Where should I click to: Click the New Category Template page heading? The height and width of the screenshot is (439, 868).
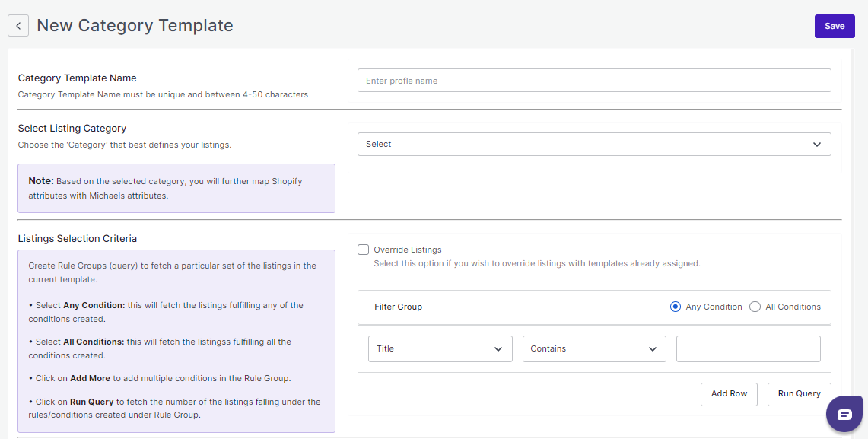point(135,26)
